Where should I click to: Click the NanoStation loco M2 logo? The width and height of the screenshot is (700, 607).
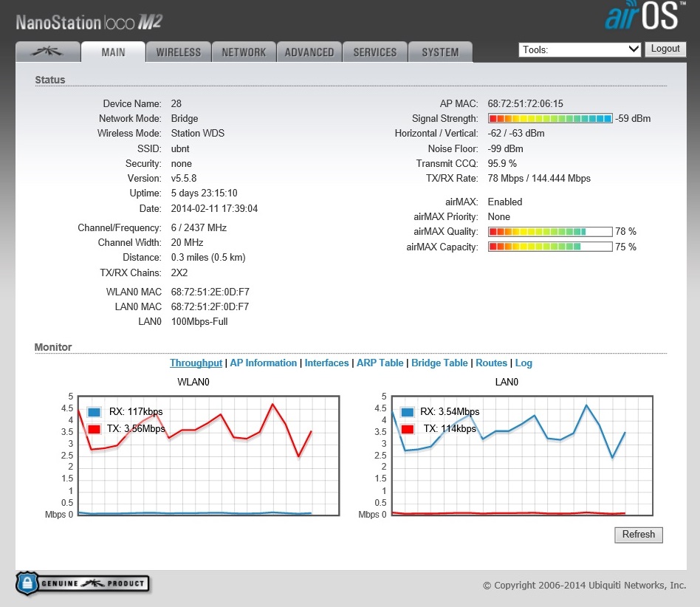[89, 22]
